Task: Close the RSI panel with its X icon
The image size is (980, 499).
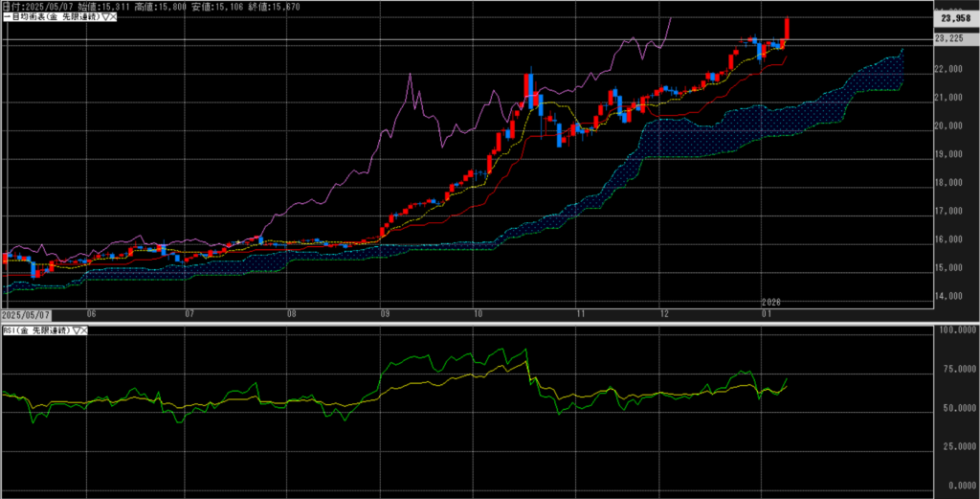Action: coord(84,330)
